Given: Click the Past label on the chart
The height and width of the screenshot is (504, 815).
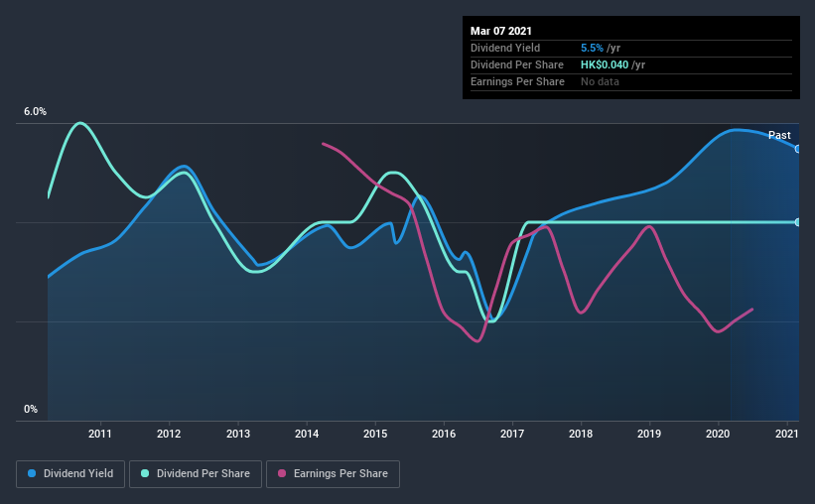Looking at the screenshot, I should [779, 135].
